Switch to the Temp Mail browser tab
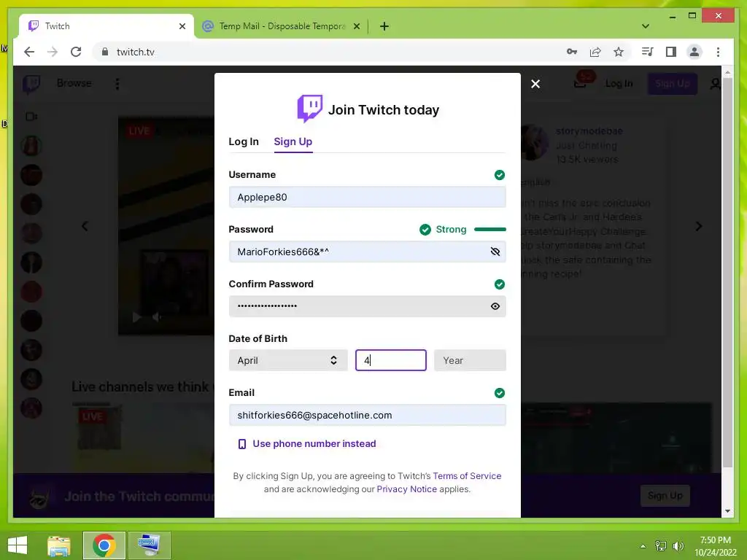The width and height of the screenshot is (747, 560). [281, 26]
